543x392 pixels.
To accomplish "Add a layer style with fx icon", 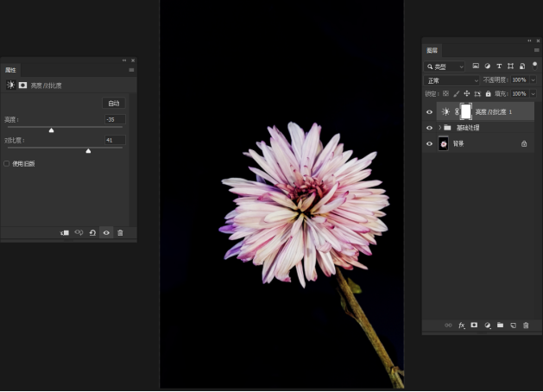I will tap(462, 326).
